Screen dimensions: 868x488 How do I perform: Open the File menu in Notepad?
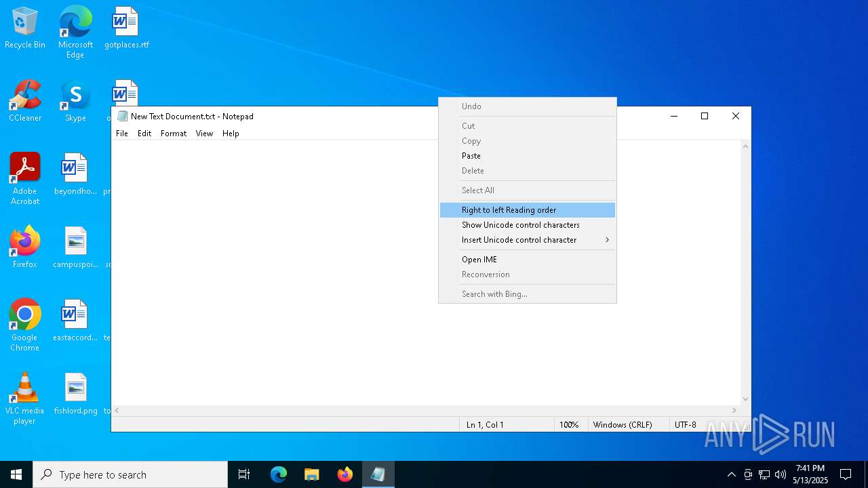click(122, 134)
